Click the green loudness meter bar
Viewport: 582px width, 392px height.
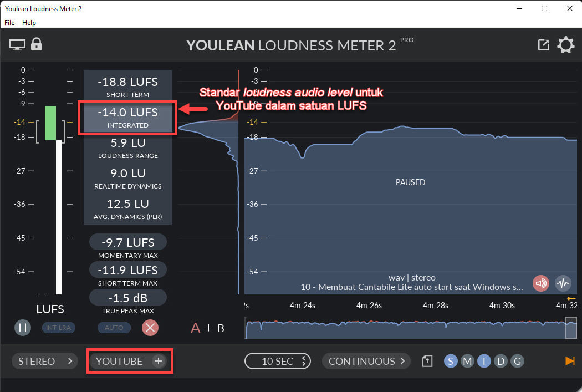(50, 123)
